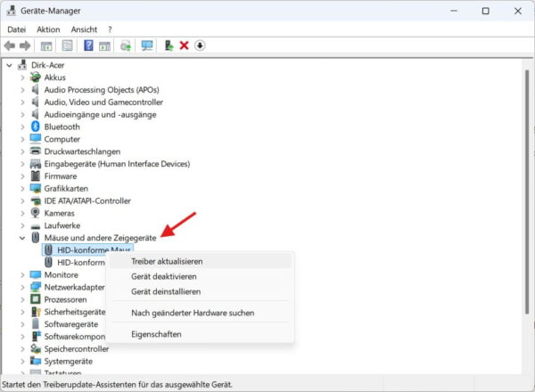Click the Forward arrow toolbar icon
The image size is (535, 392).
25,45
